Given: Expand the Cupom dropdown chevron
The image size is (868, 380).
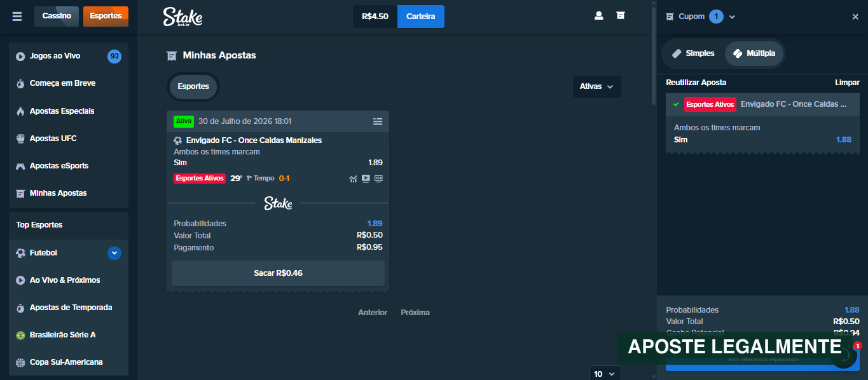Looking at the screenshot, I should (x=732, y=17).
